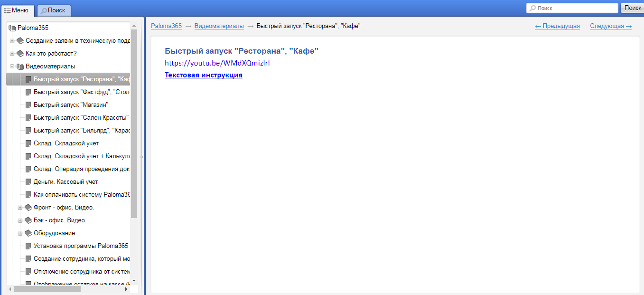Open Создание заявки в техническую поддержку topic
644x295 pixels.
click(x=78, y=41)
